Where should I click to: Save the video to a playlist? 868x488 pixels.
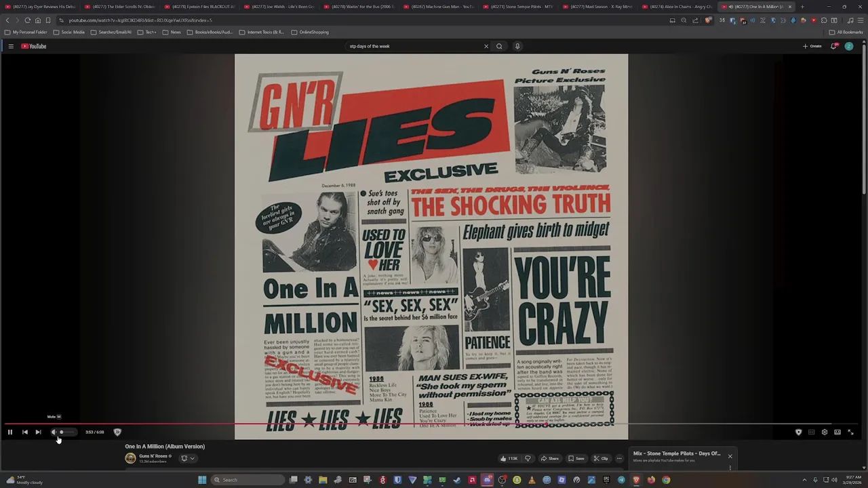pyautogui.click(x=576, y=458)
